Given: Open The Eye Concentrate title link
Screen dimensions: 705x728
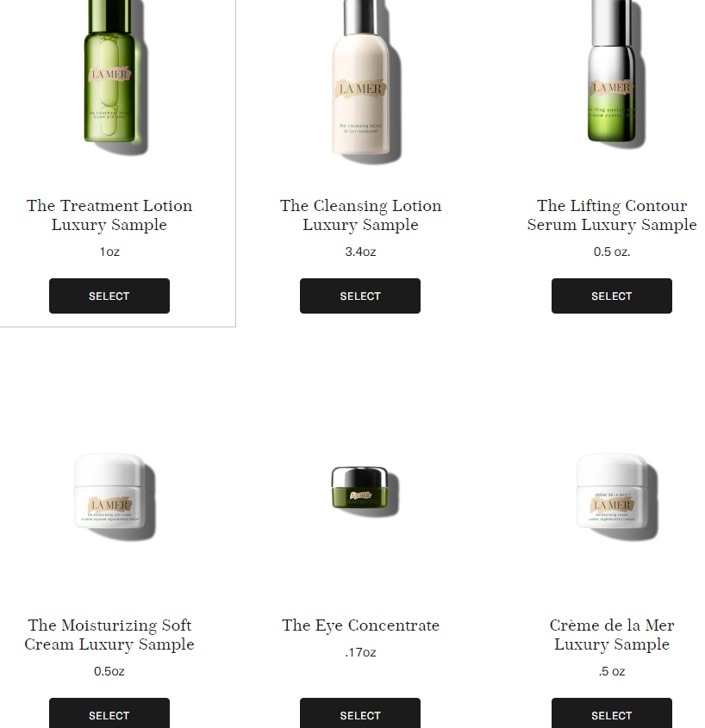Looking at the screenshot, I should (x=360, y=625).
